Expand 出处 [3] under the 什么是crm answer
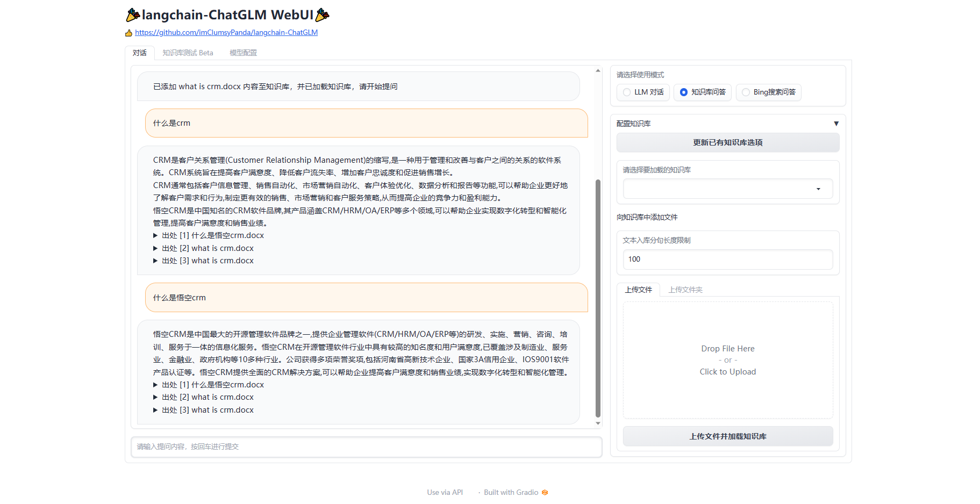 pos(203,261)
